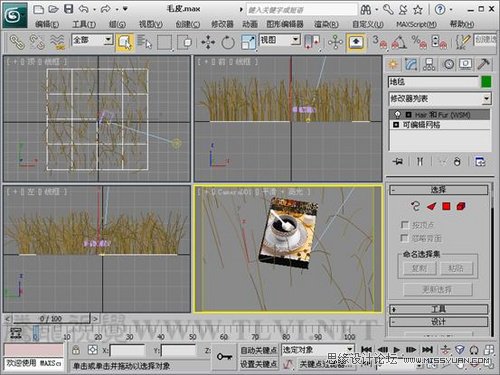The height and width of the screenshot is (375, 500).
Task: Open the 修改器列表 modifier list dropdown
Action: [x=440, y=99]
